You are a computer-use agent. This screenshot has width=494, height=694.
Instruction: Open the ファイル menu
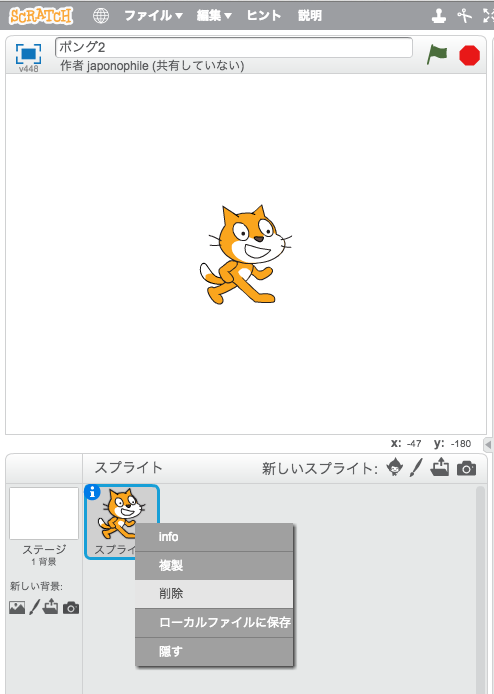pyautogui.click(x=153, y=15)
